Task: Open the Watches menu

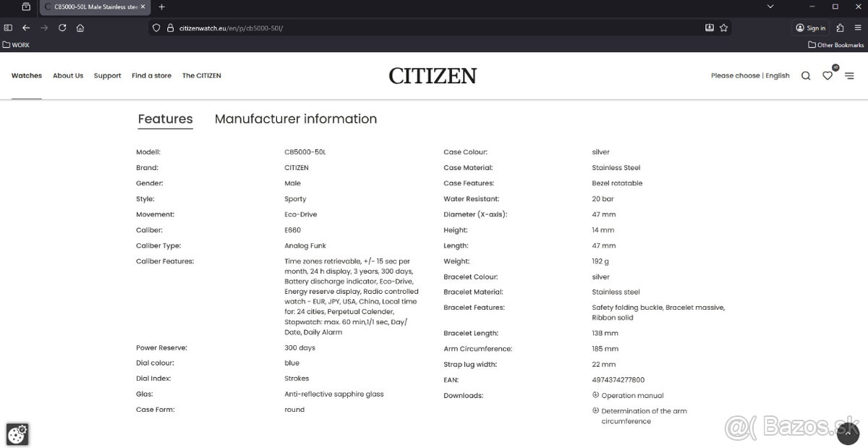Action: [26, 75]
